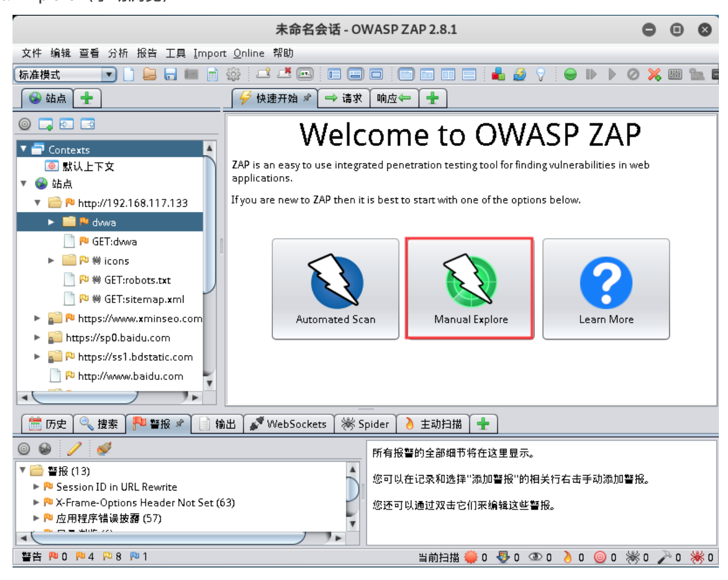Create a new context in the Sites panel
Viewport: 728px width, 580px height.
tap(46, 124)
